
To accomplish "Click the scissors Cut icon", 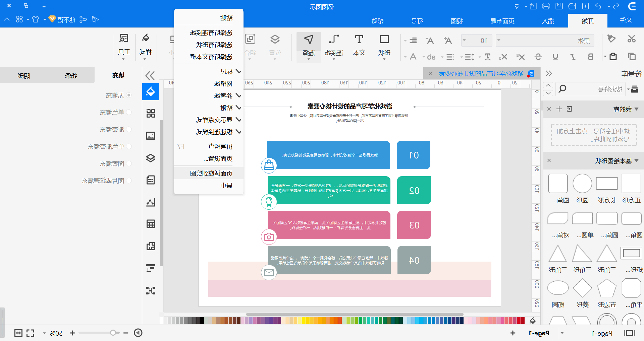I will pyautogui.click(x=632, y=39).
